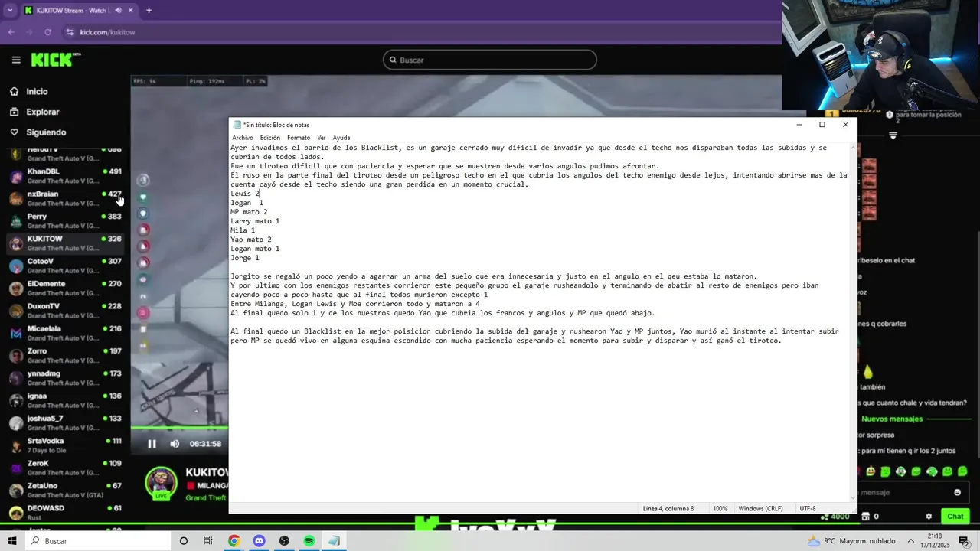Open Archivo menu in Bloc de notas

point(243,138)
